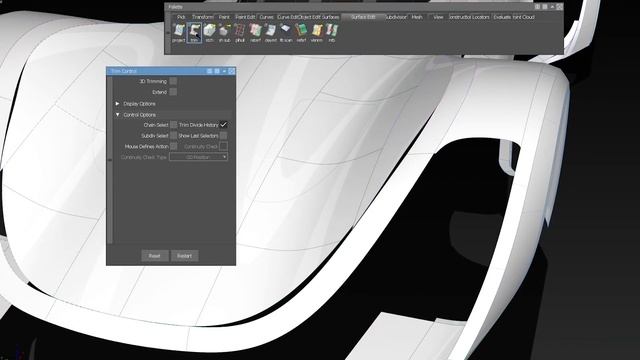Click the Reset button in Trim Control
This screenshot has height=360, width=640.
154,256
